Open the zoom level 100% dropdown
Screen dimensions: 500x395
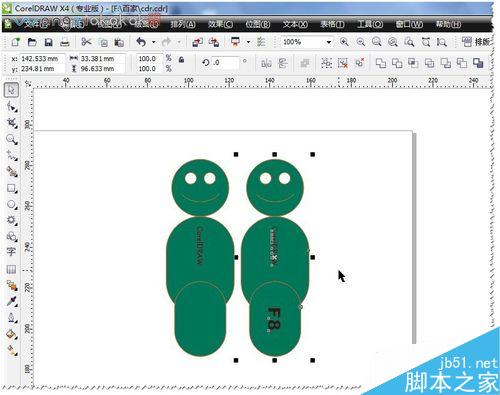click(329, 42)
